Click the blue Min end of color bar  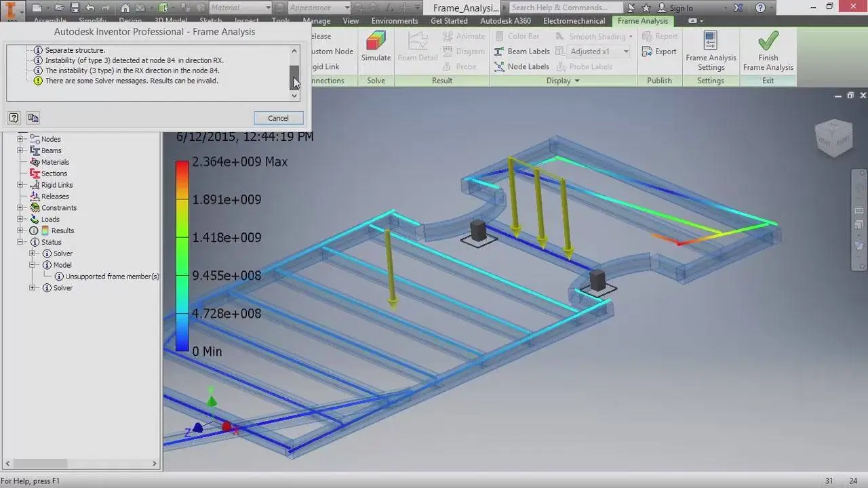(x=182, y=346)
